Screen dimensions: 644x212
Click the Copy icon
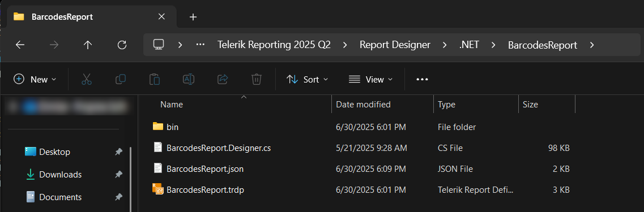point(121,79)
